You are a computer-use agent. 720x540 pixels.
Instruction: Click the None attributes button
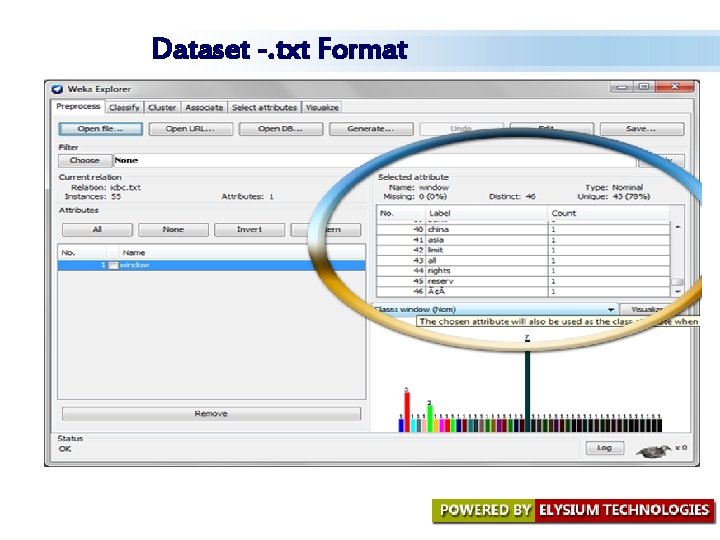(173, 230)
